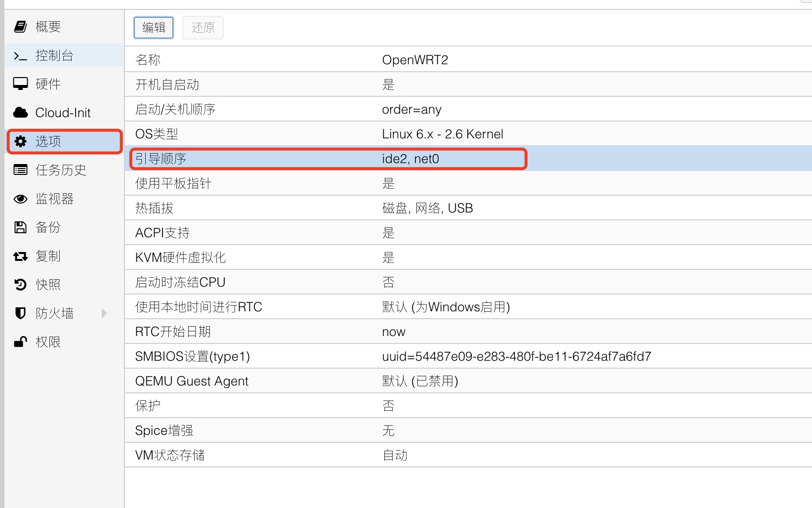The image size is (812, 508).
Task: Click the eye icon for 监视器
Action: coord(20,199)
